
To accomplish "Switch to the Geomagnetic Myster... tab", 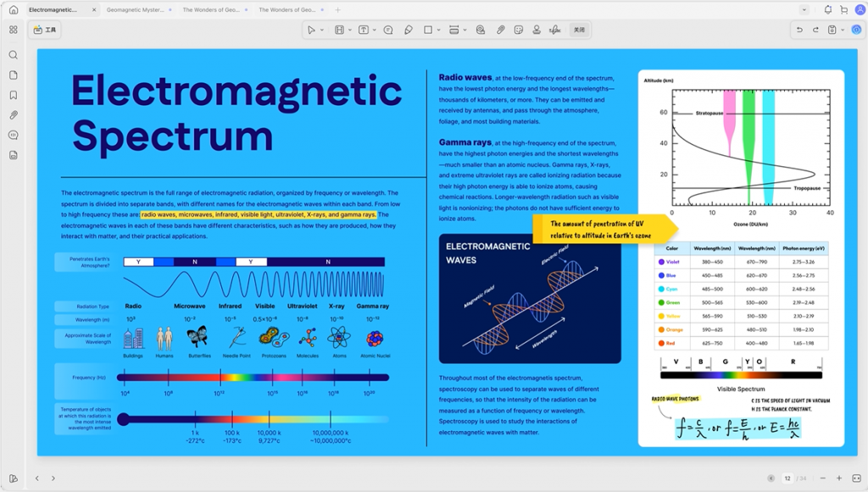I will point(136,9).
